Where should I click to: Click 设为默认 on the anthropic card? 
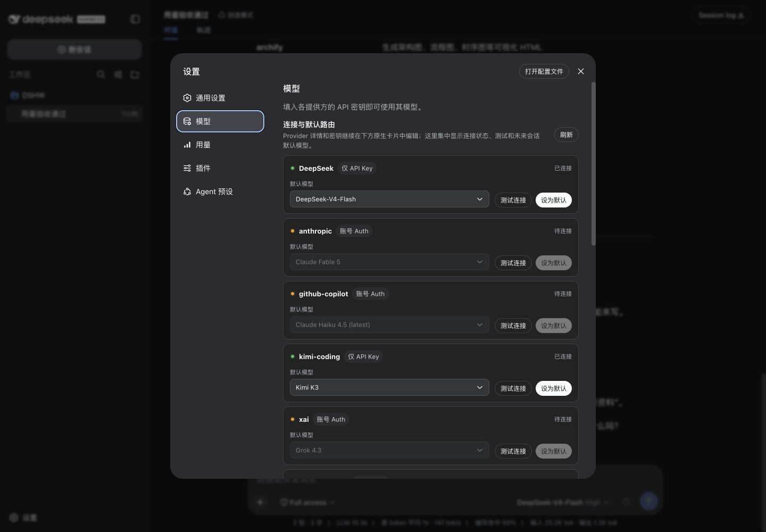tap(554, 263)
